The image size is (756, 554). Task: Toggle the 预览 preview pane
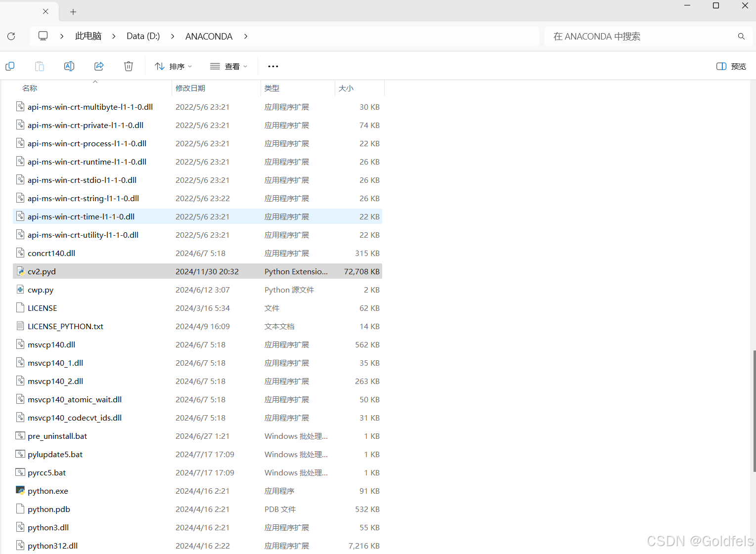[x=731, y=66]
